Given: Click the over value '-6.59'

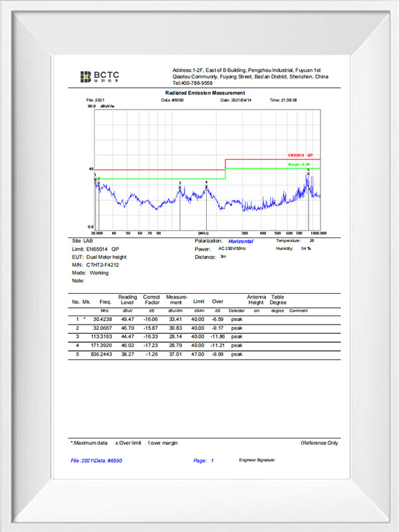Looking at the screenshot, I should pos(217,319).
